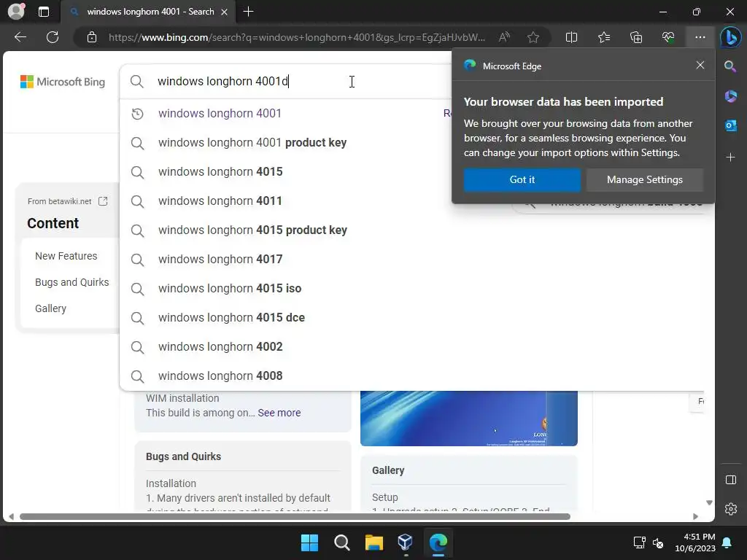This screenshot has width=747, height=560.
Task: Click Microsoft Edge taskbar icon
Action: pyautogui.click(x=438, y=542)
